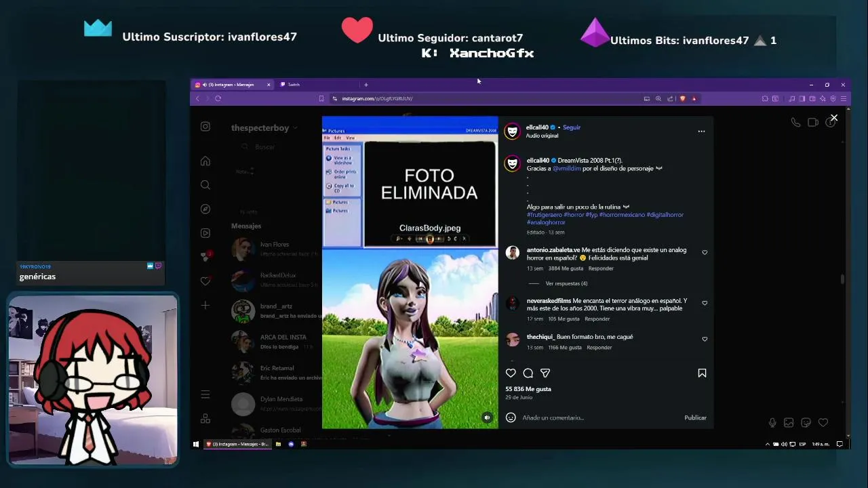Like the post with the heart icon

pos(511,373)
